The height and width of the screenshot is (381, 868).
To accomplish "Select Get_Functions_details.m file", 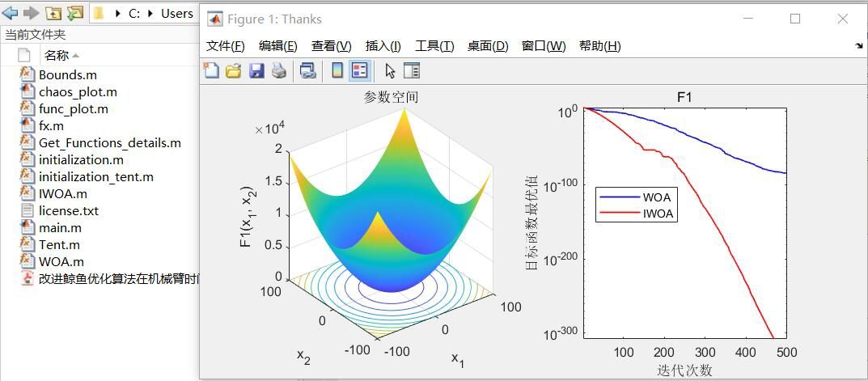I will click(x=110, y=143).
